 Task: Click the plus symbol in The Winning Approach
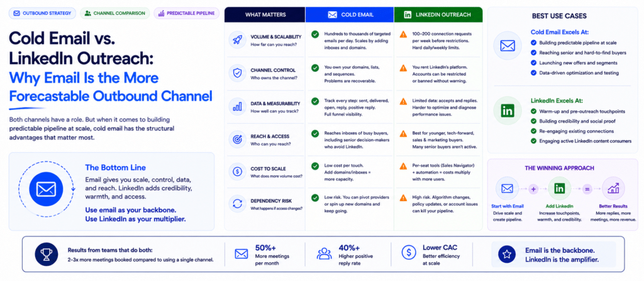coord(533,189)
